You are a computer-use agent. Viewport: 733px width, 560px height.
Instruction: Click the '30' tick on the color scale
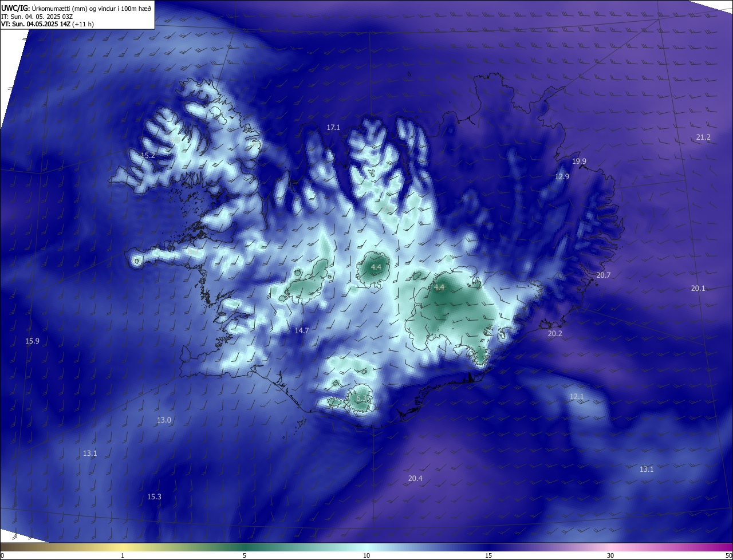click(610, 555)
